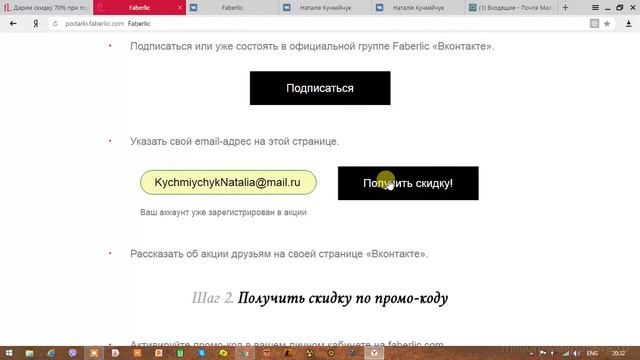Click the Подписаться button
The width and height of the screenshot is (640, 360).
320,88
